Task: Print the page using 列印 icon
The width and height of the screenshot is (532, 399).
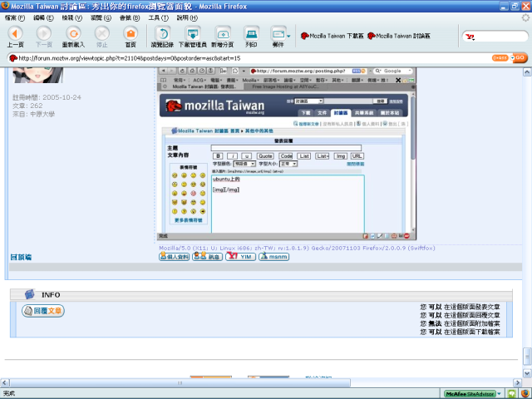Action: click(x=251, y=35)
